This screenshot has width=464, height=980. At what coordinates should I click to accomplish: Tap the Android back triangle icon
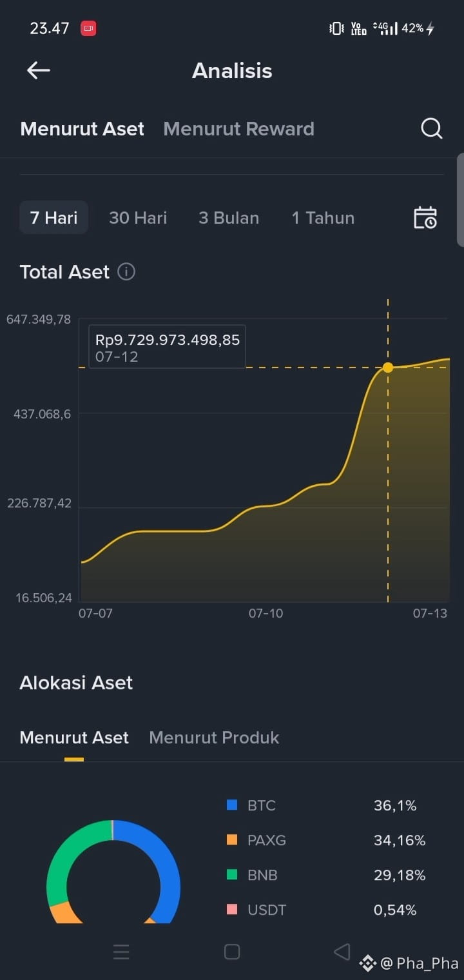[342, 952]
